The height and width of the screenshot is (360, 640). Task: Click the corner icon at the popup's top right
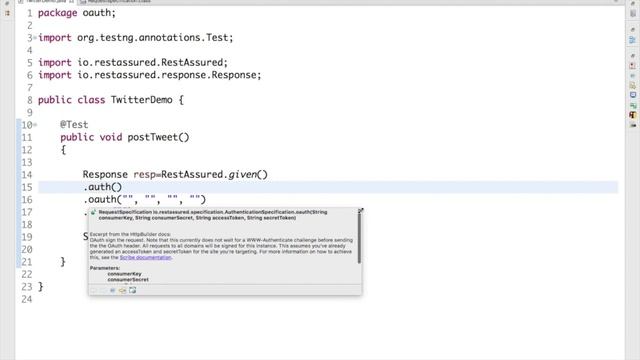360,211
